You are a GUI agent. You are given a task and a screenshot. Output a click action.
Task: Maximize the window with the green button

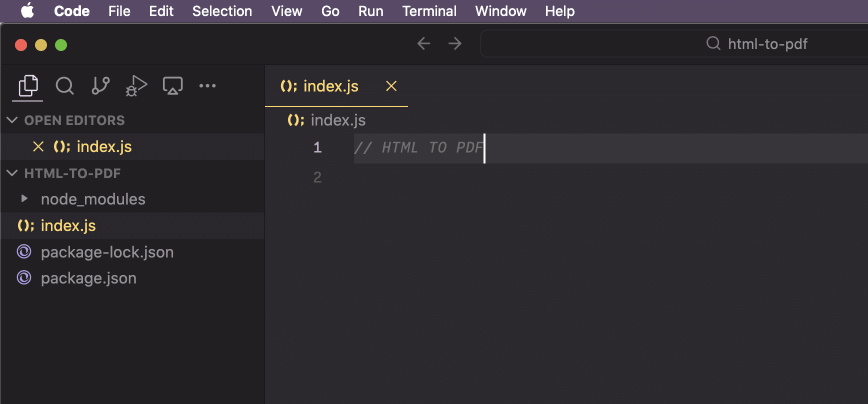(x=61, y=45)
